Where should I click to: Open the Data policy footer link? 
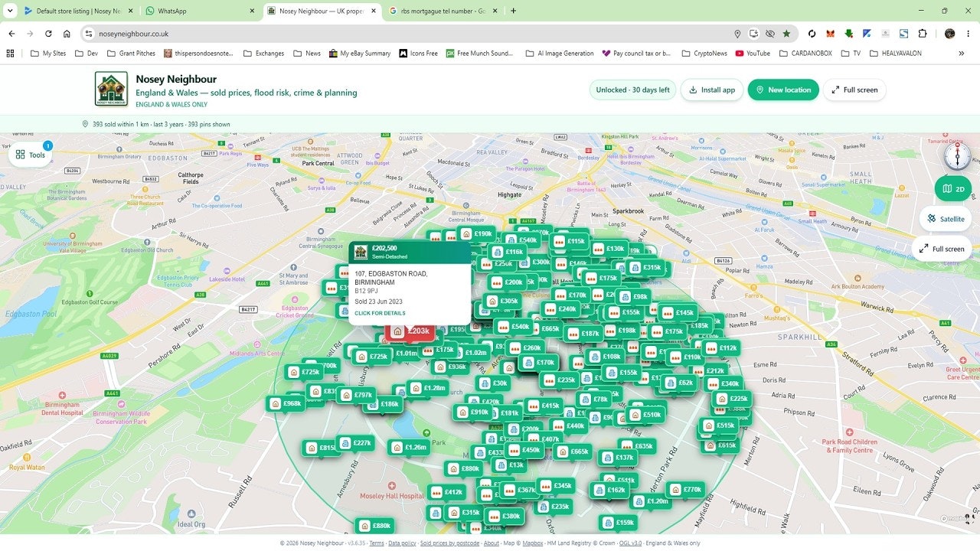click(x=402, y=543)
